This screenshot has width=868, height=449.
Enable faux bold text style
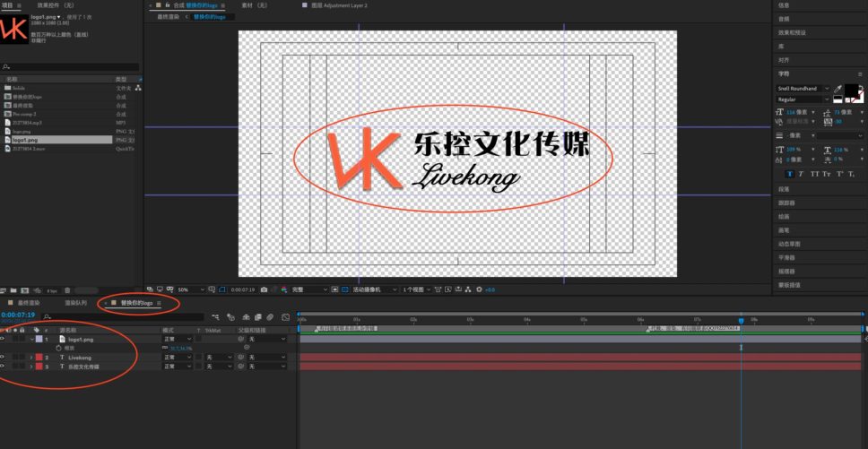(790, 174)
